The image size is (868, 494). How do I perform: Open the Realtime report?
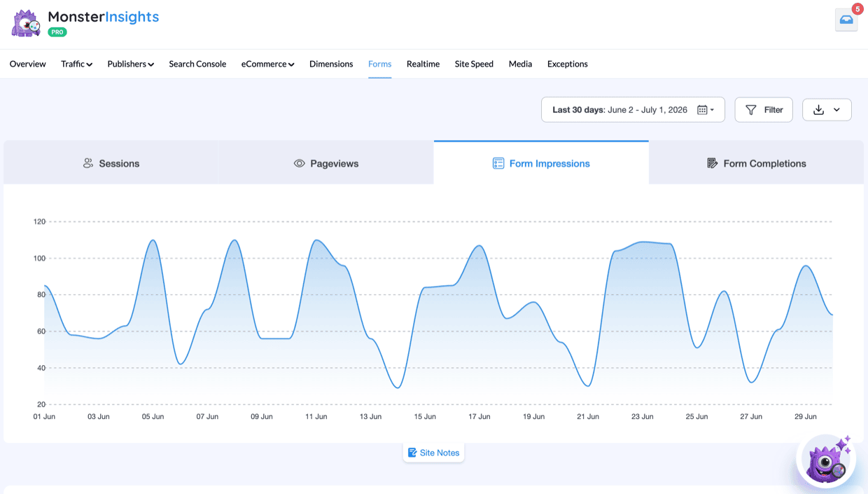[423, 64]
